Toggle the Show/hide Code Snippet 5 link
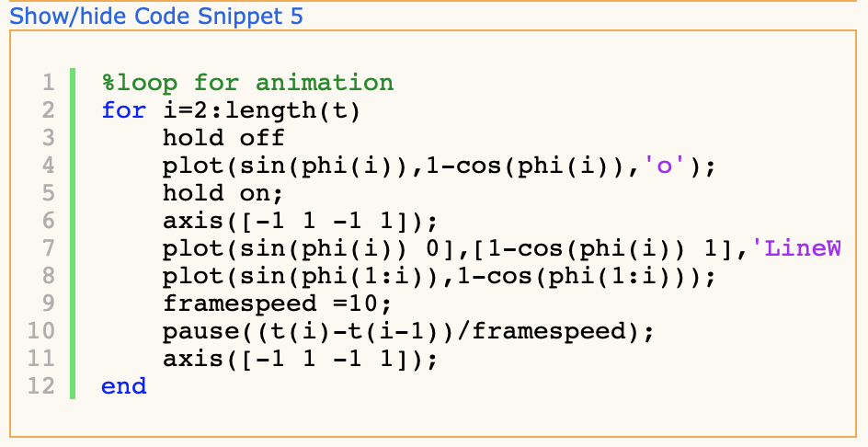 tap(156, 16)
